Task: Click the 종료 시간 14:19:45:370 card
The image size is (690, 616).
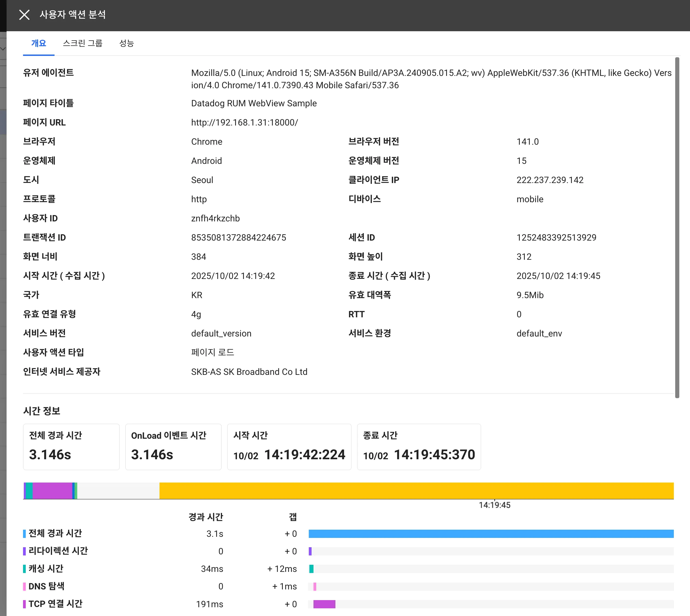Action: 419,447
